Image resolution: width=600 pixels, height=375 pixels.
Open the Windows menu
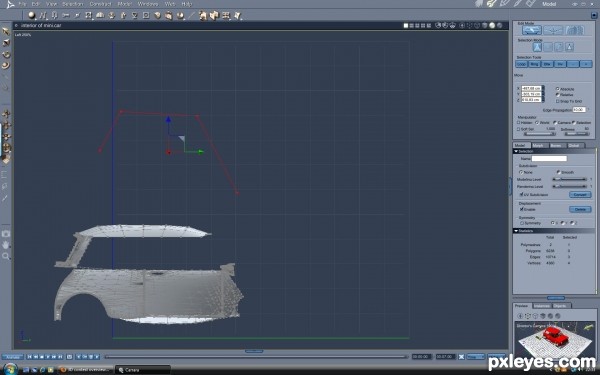coord(148,4)
